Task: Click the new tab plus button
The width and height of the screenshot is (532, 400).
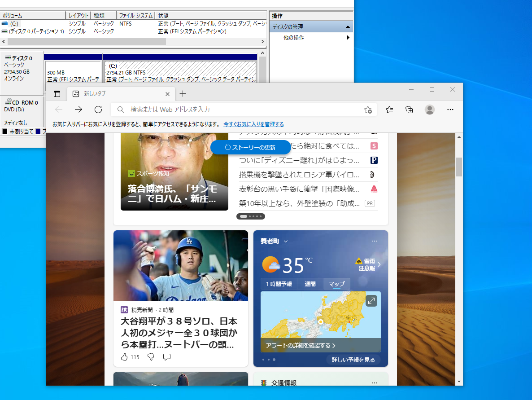Action: (183, 94)
